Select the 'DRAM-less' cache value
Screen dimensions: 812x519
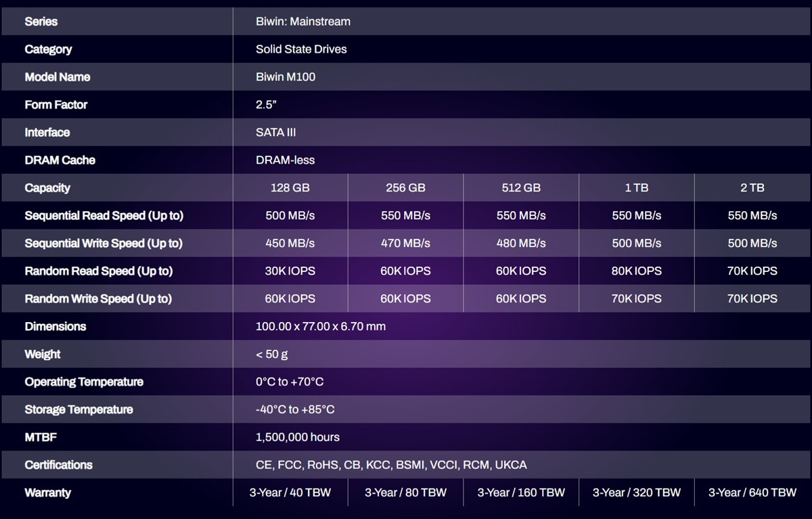click(285, 160)
